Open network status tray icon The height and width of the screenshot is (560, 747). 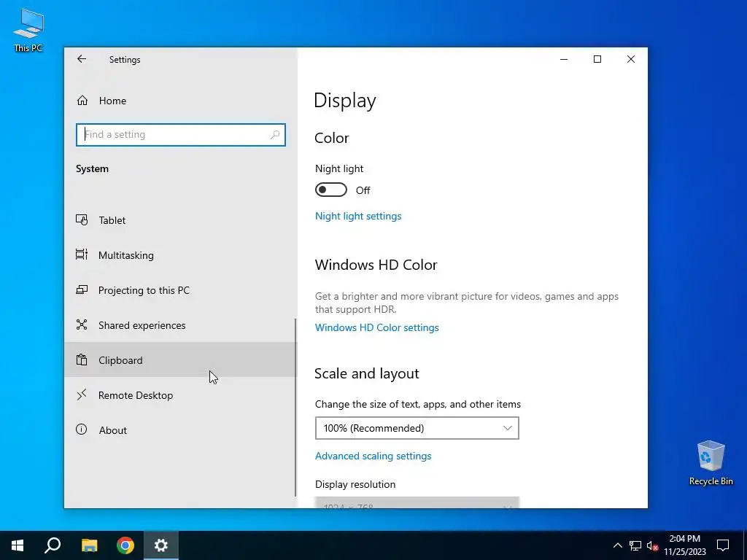coord(635,545)
